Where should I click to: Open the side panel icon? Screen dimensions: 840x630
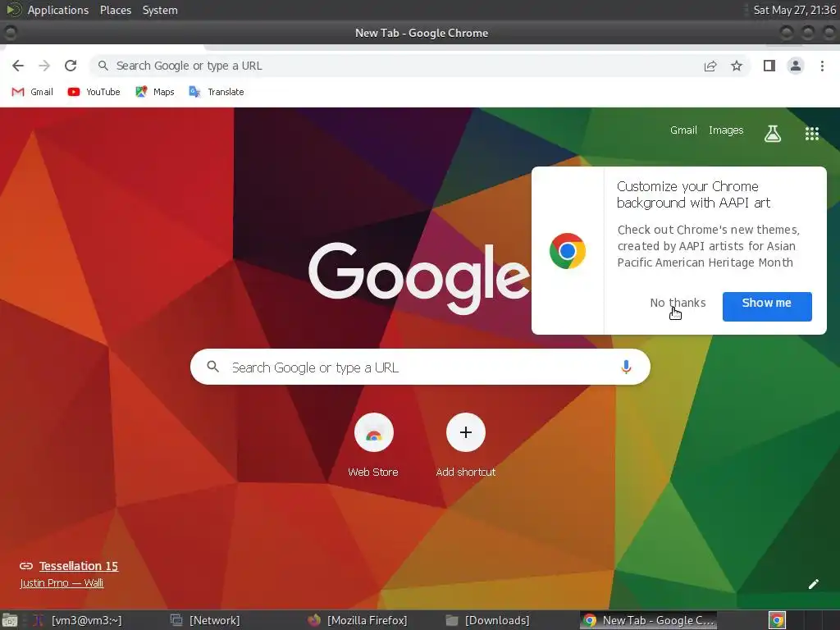tap(769, 66)
